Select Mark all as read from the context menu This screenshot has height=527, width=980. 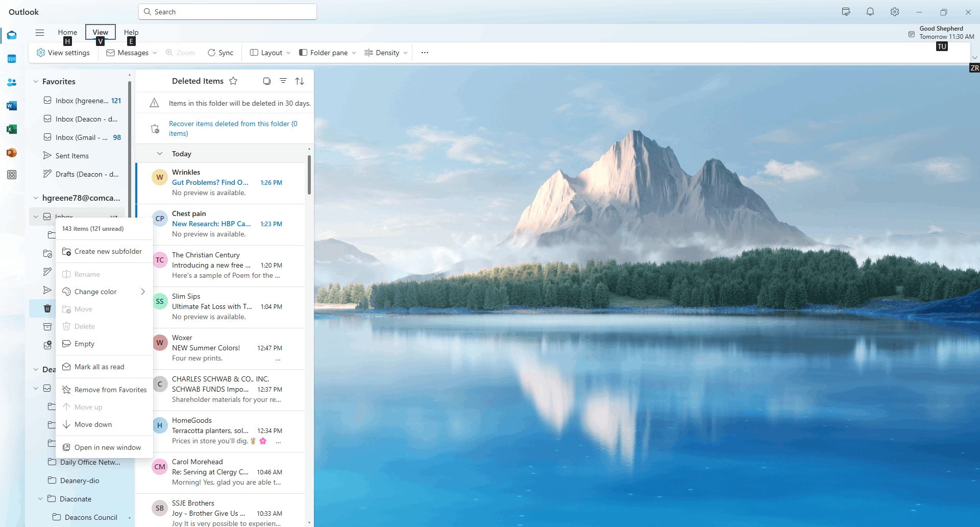pyautogui.click(x=100, y=367)
